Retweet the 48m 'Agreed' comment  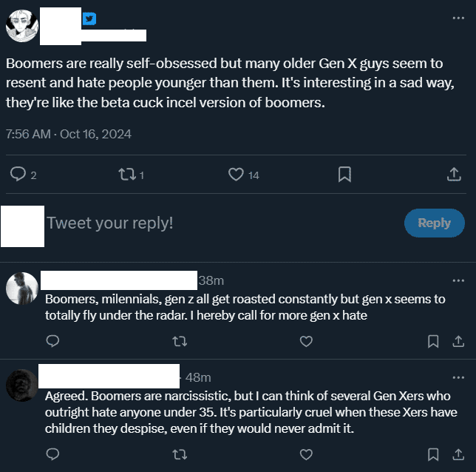[x=179, y=454]
